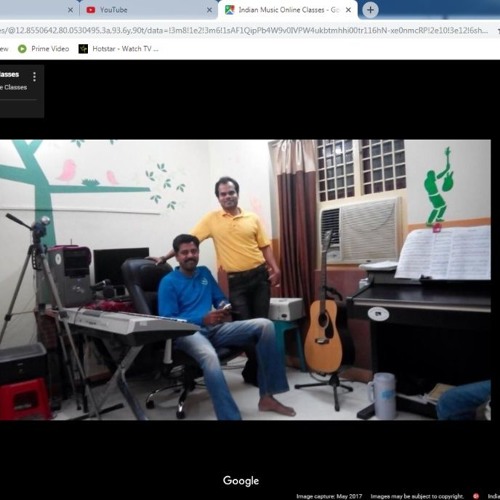
Task: Click the Hotstar bookmark icon
Action: click(x=83, y=49)
